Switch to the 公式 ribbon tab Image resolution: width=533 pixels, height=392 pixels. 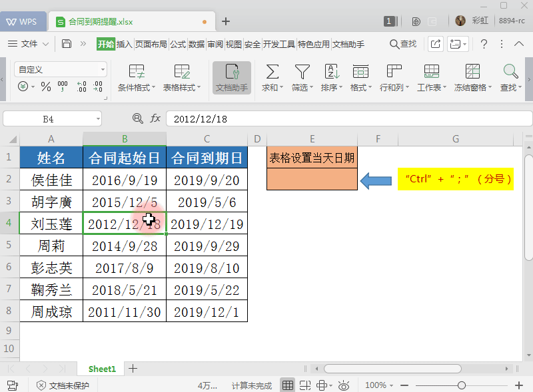click(178, 44)
